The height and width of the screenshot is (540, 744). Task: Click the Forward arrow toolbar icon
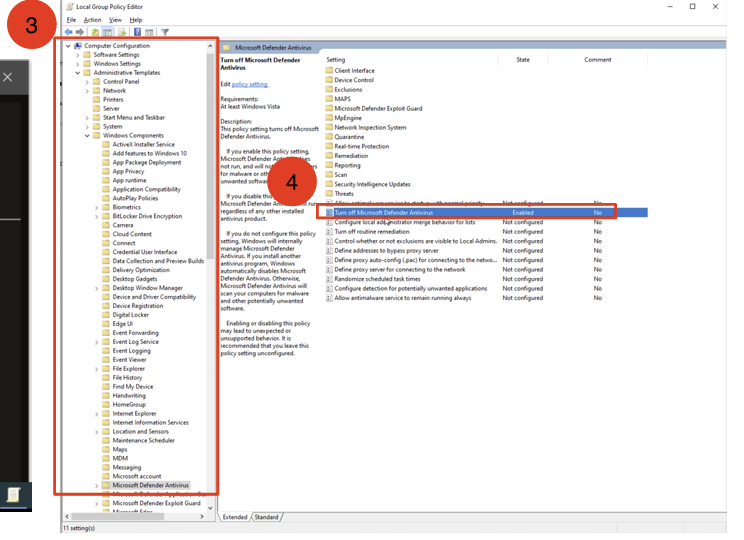[80, 32]
